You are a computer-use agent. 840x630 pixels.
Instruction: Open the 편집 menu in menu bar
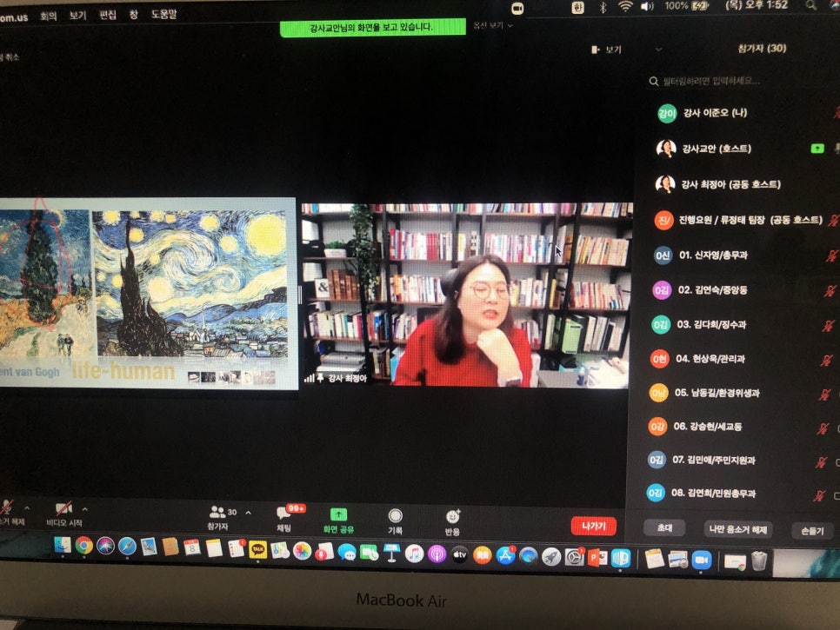click(x=108, y=15)
